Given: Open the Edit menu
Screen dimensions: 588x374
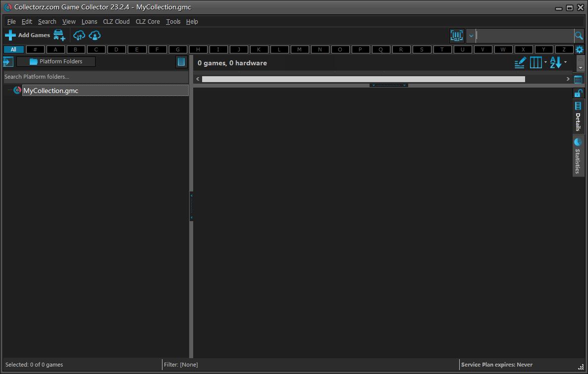Looking at the screenshot, I should (x=27, y=22).
